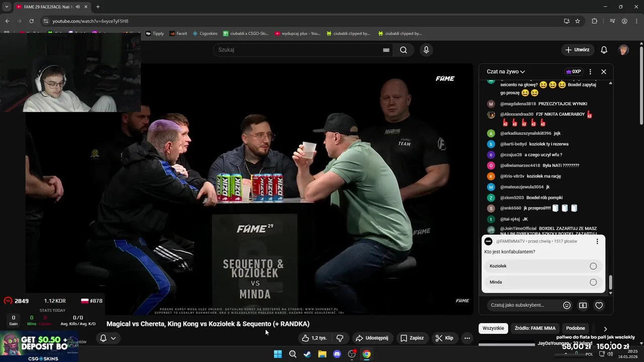Open Discord from taskbar
This screenshot has width=644, height=362.
[337, 354]
